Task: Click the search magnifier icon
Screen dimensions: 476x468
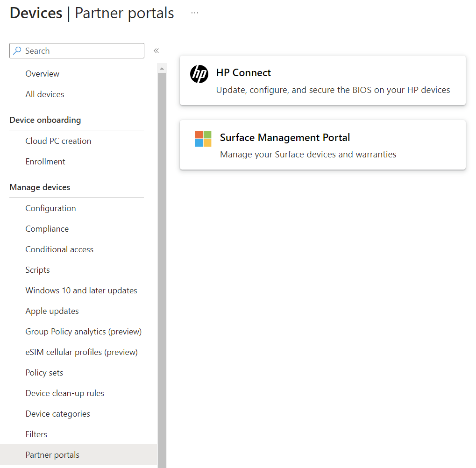Action: 17,50
